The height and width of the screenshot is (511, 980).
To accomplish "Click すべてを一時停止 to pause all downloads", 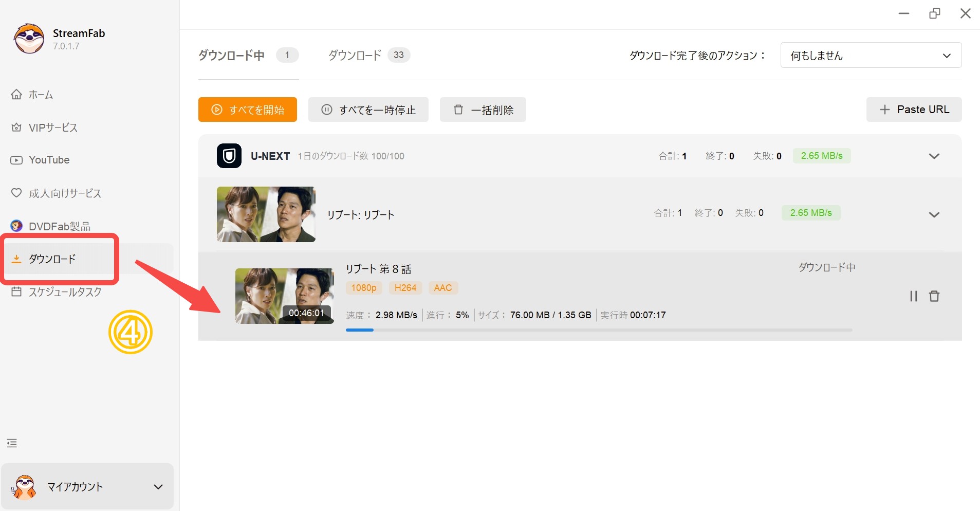I will [368, 109].
